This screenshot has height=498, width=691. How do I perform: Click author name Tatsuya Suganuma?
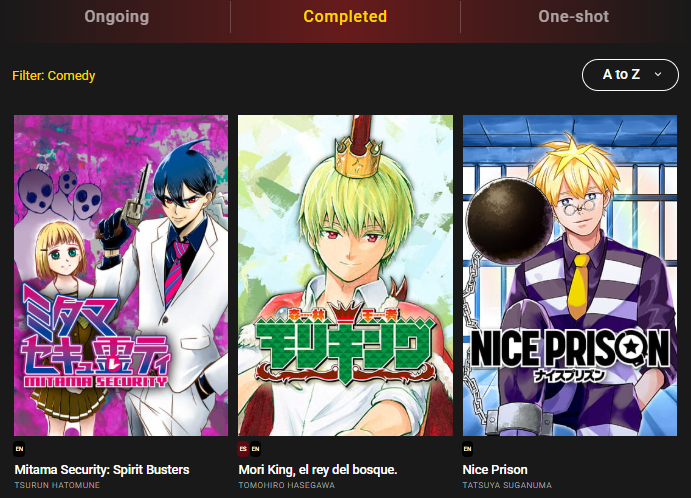(507, 485)
